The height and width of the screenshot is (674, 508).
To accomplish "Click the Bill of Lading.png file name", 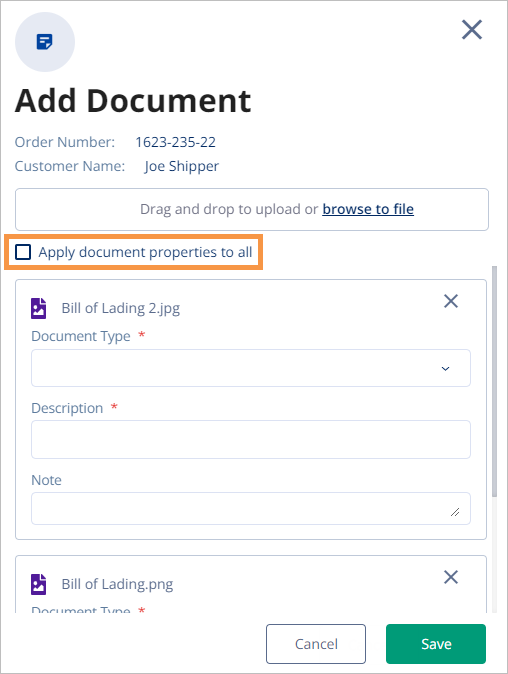I will tap(117, 584).
